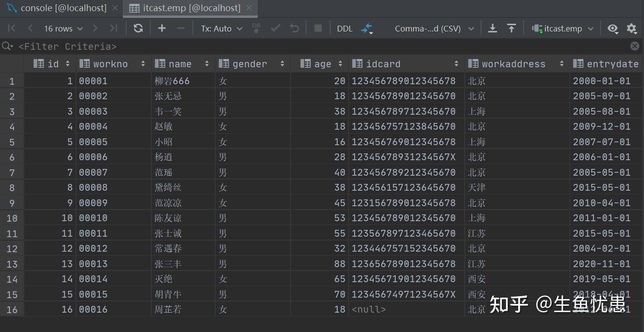Viewport: 644px width, 332px height.
Task: Sort by the workno column header
Action: (113, 64)
